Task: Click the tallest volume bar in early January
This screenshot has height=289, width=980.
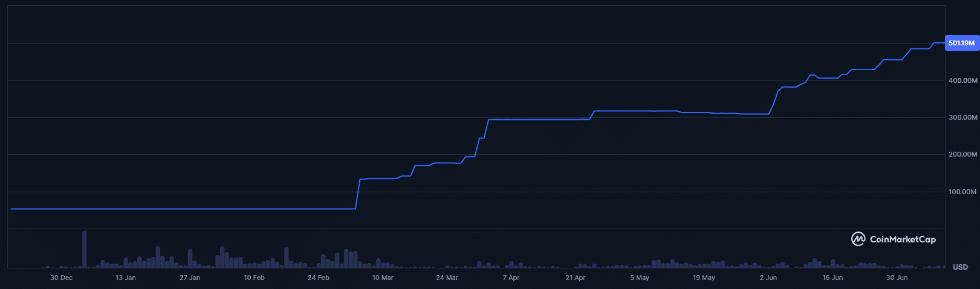Action: click(x=84, y=250)
